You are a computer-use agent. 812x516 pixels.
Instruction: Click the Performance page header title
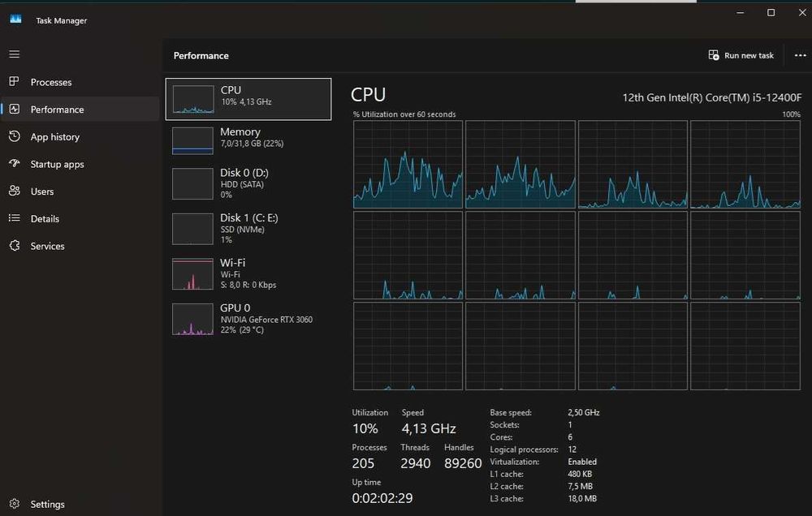201,55
